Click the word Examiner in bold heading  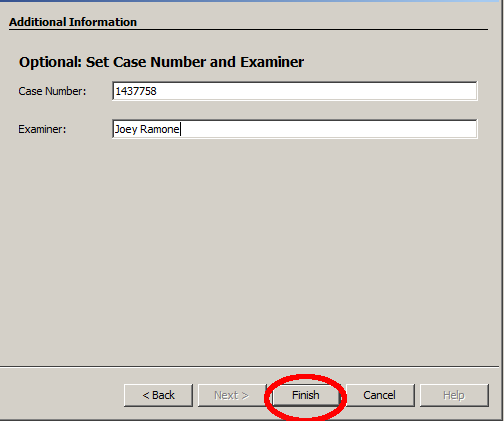[272, 62]
